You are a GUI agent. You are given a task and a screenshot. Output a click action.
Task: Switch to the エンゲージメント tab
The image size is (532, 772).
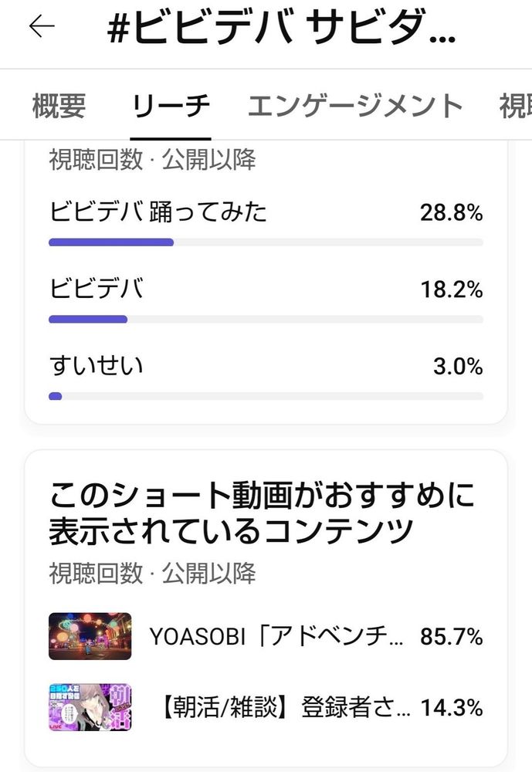click(355, 106)
